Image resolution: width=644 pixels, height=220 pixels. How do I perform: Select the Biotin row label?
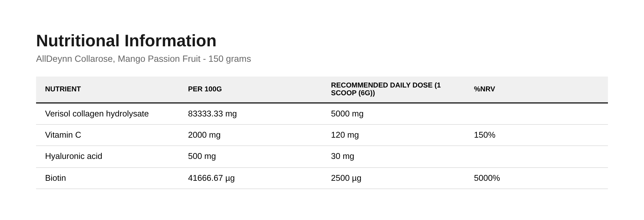click(x=55, y=178)
